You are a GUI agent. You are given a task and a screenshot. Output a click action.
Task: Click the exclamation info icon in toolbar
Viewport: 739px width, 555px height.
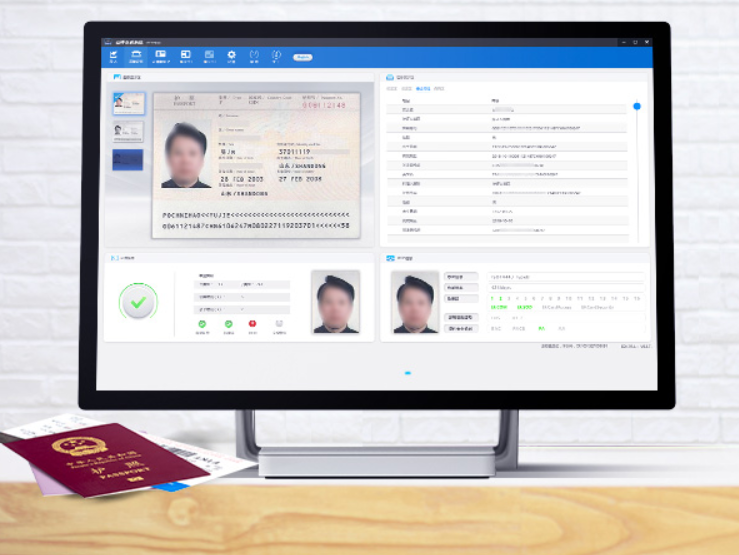[276, 56]
